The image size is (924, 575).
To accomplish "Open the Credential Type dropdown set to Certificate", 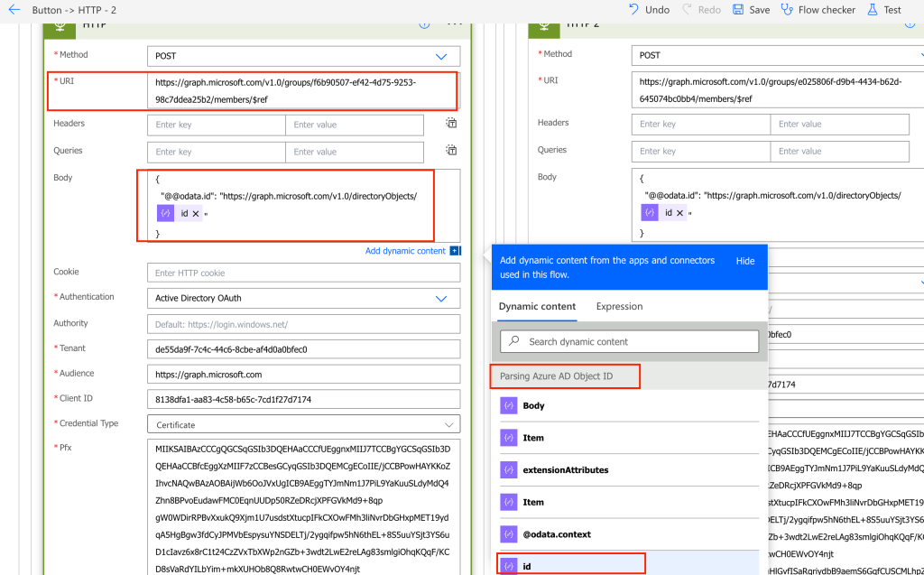I will [x=448, y=424].
